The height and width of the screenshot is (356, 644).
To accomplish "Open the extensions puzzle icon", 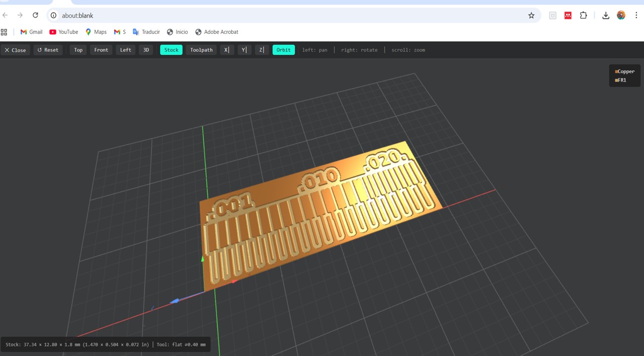I will coord(583,16).
